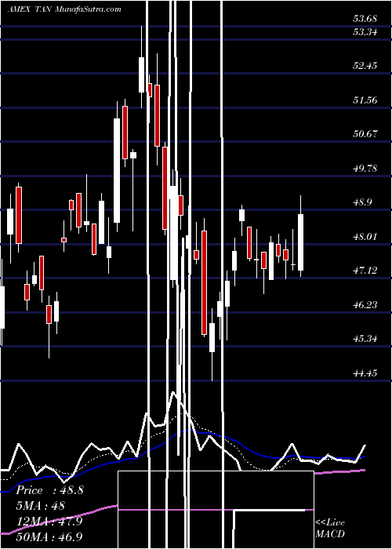392x549 pixels.
Task: Click the 52.45 price level label
Action: click(x=365, y=65)
